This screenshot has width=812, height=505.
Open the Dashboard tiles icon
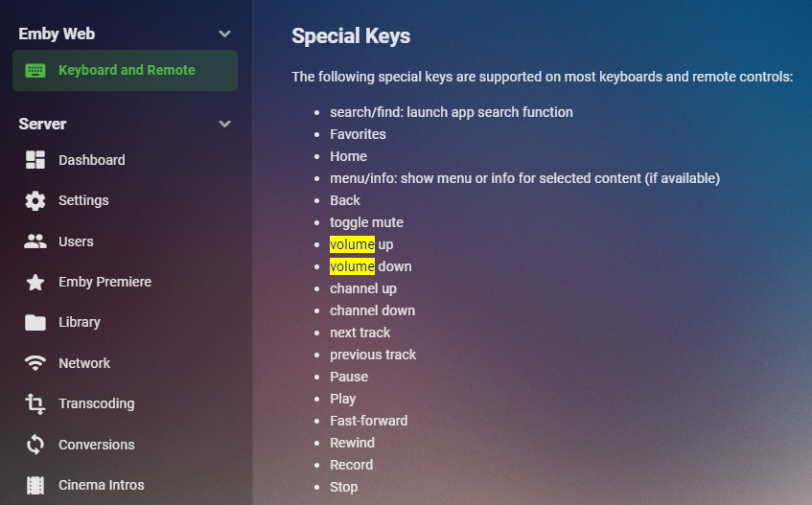[x=35, y=160]
